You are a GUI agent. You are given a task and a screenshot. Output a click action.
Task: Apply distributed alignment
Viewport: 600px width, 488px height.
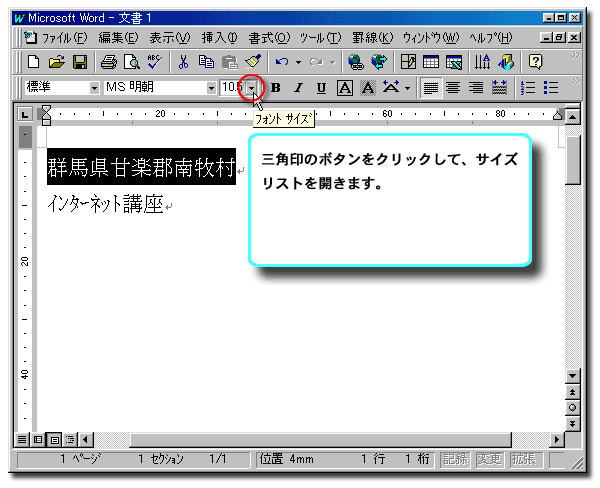[499, 88]
